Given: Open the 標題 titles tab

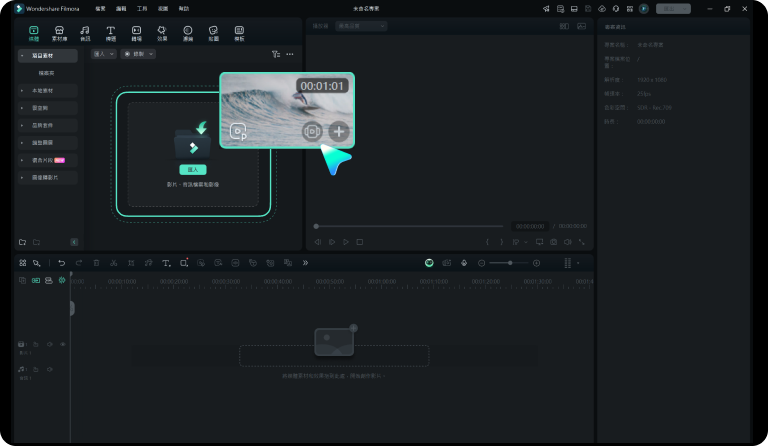Looking at the screenshot, I should pos(111,33).
